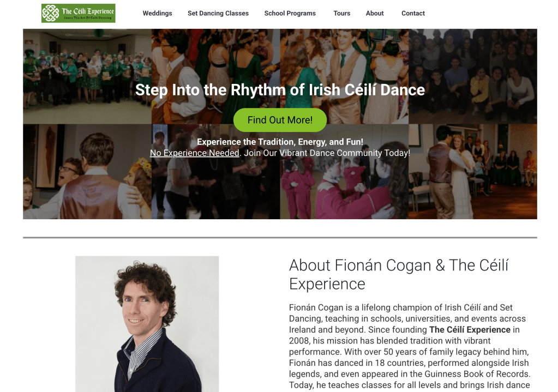Screen dimensions: 558x392
Task: Select the About Fionán Cogan heading
Action: click(399, 274)
